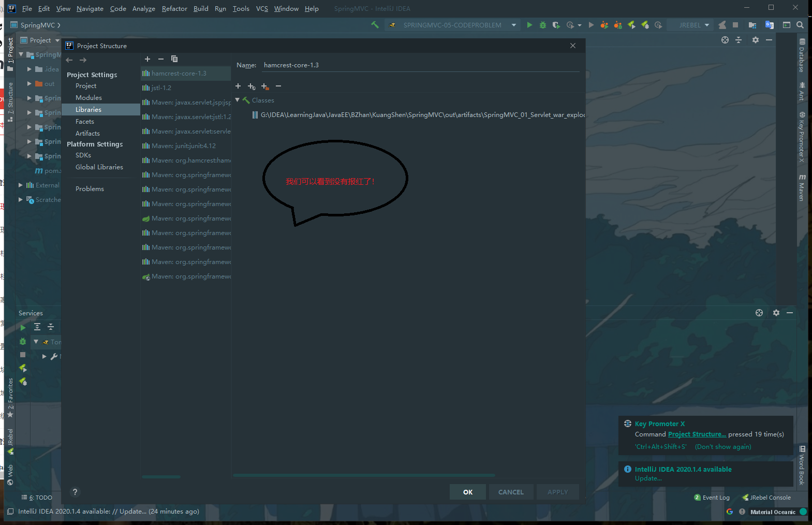Viewport: 812px width, 525px height.
Task: Open the Tools menu
Action: (x=241, y=9)
